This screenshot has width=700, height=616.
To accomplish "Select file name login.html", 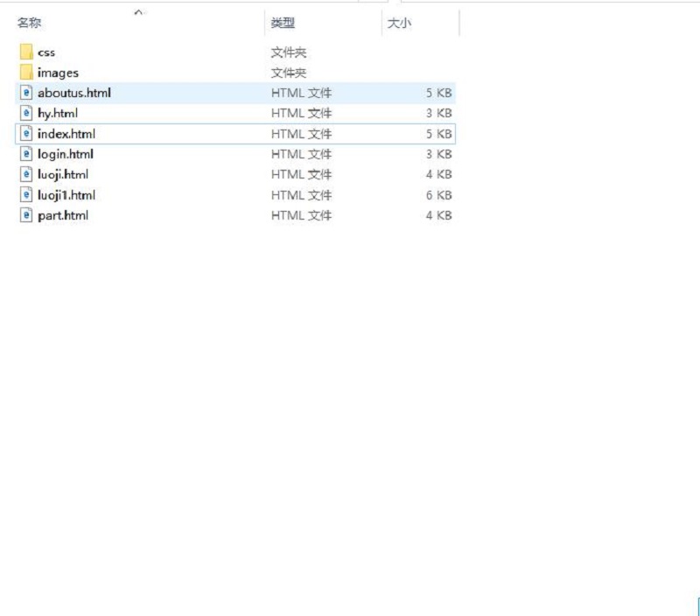I will [x=66, y=155].
